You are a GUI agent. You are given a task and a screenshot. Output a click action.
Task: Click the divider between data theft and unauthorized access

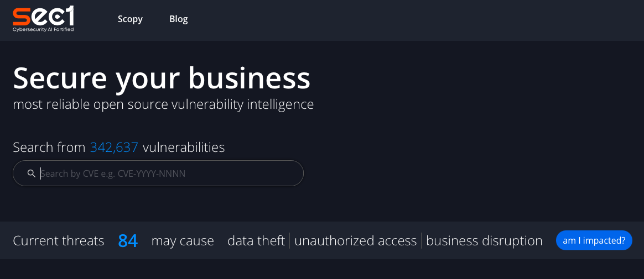(x=290, y=241)
